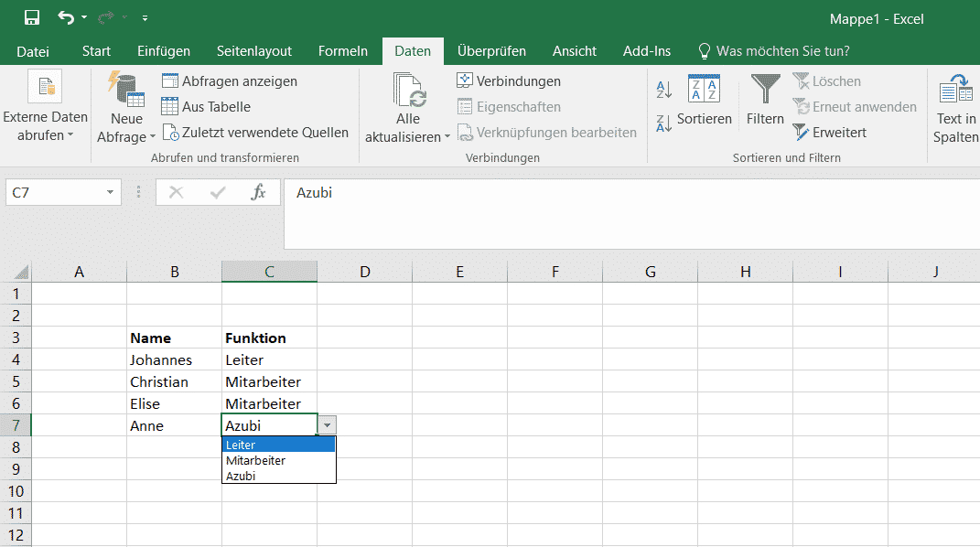Screen dimensions: 980x547
Task: Click Text in Spalten
Action: click(955, 109)
